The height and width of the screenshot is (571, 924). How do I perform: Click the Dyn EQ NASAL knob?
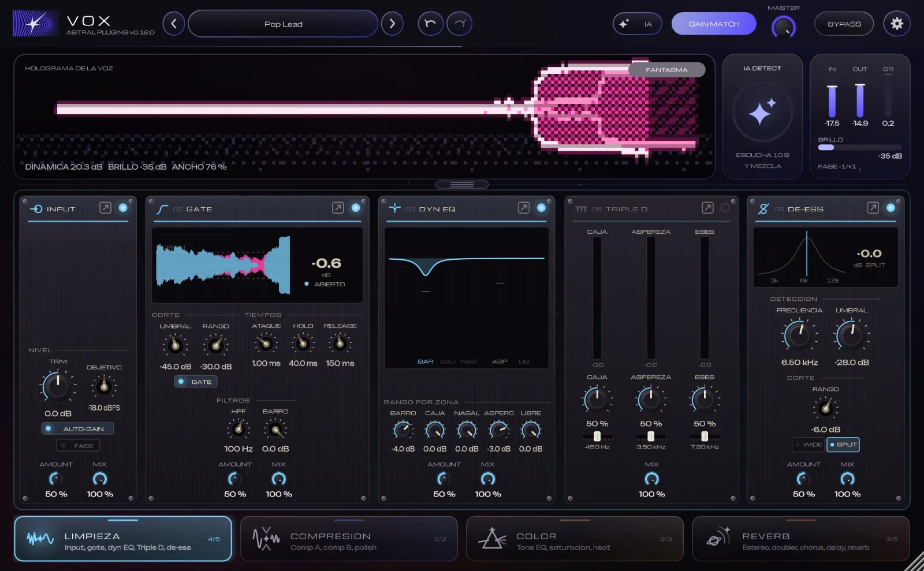click(x=467, y=430)
